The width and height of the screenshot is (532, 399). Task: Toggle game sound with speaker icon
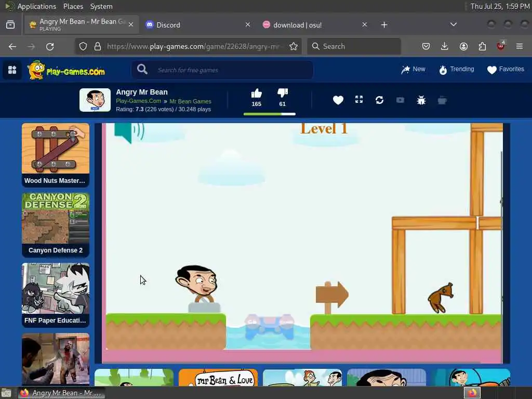(x=129, y=132)
